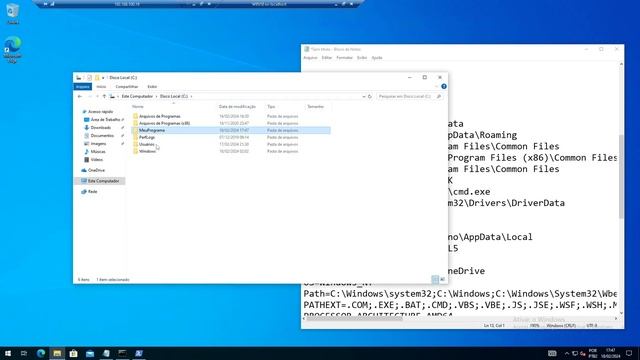Open the Command Prompt taskbar icon

[x=122, y=353]
